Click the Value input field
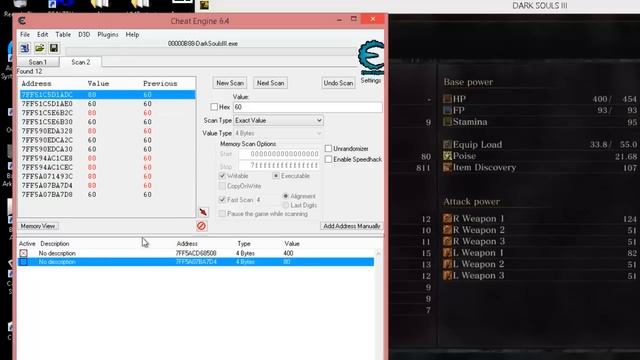Image resolution: width=640 pixels, height=360 pixels. coord(308,107)
